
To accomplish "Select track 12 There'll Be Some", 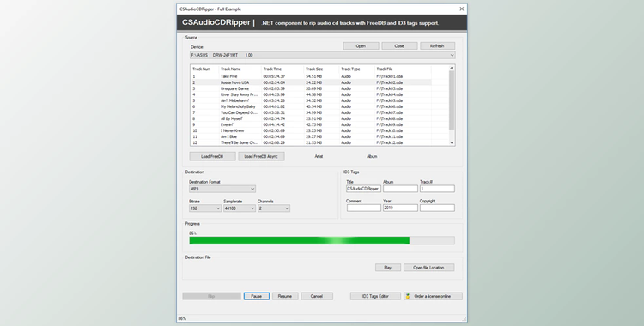I will tap(311, 143).
